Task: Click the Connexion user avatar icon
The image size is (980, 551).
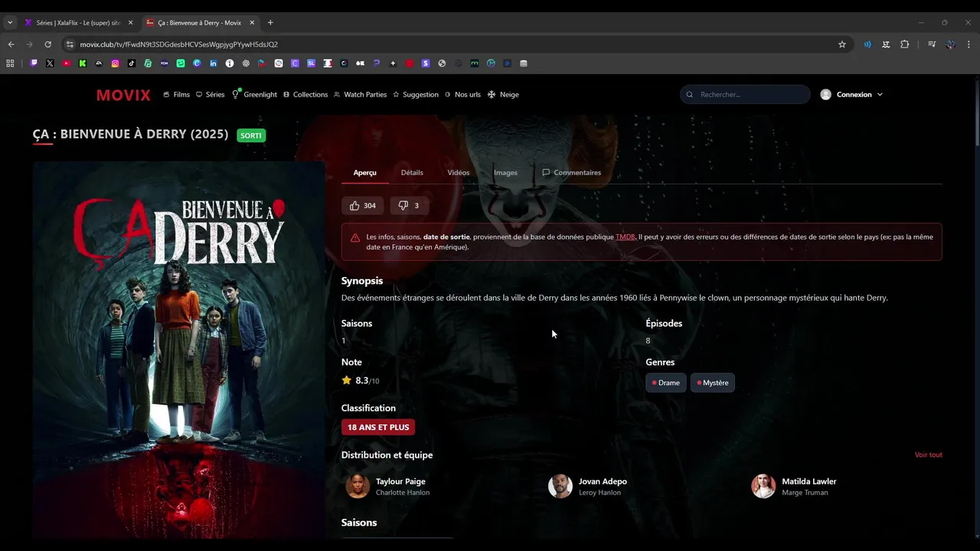Action: point(825,95)
